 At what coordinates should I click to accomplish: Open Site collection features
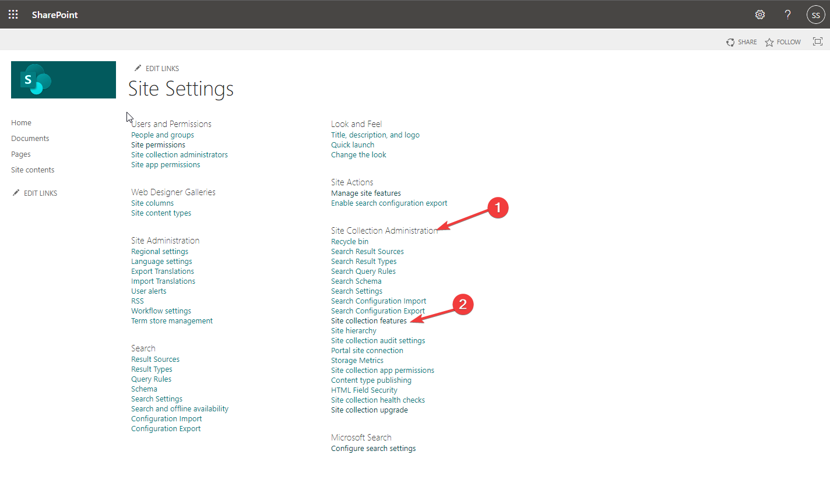tap(369, 320)
